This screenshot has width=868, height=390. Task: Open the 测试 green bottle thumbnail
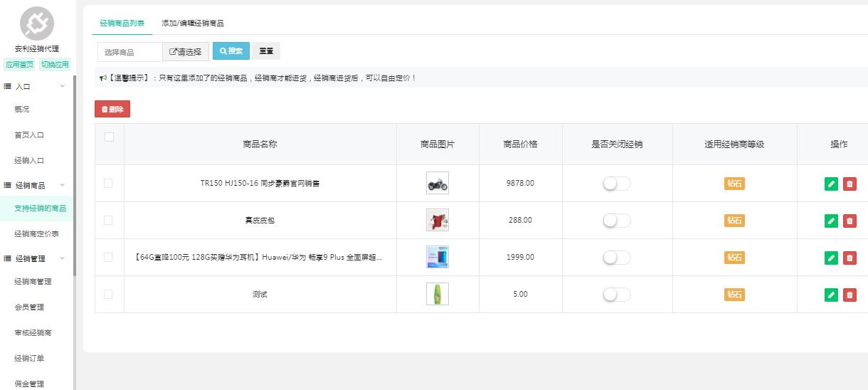[438, 295]
